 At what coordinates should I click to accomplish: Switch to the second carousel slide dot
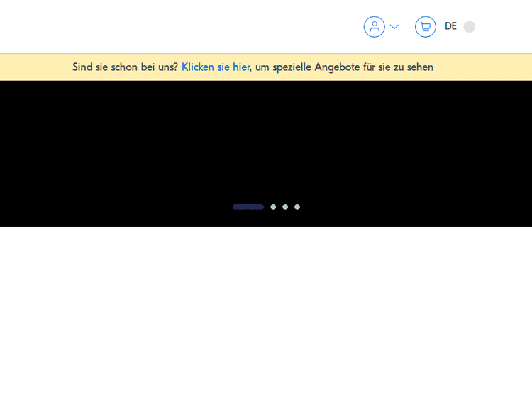click(273, 207)
